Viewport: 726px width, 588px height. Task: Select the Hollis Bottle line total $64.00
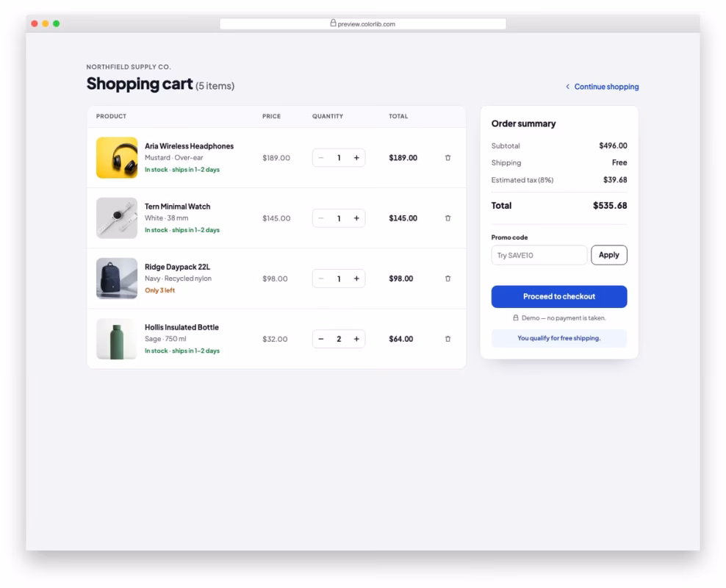pyautogui.click(x=401, y=339)
